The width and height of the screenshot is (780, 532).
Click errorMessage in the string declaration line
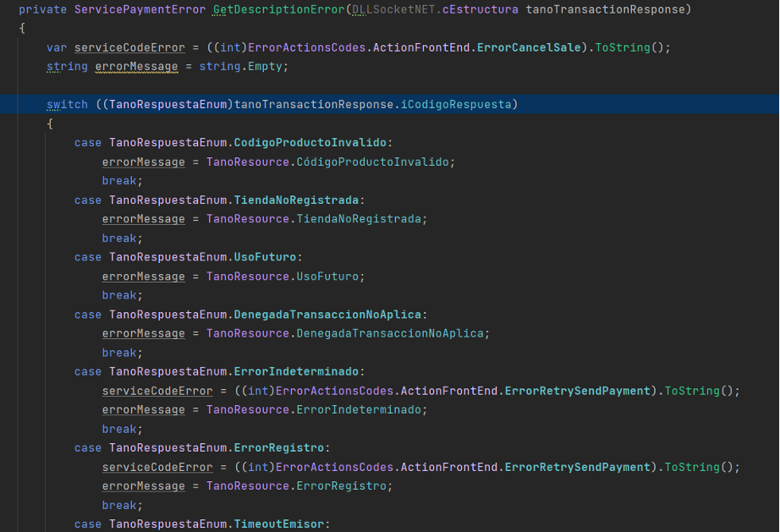point(136,67)
